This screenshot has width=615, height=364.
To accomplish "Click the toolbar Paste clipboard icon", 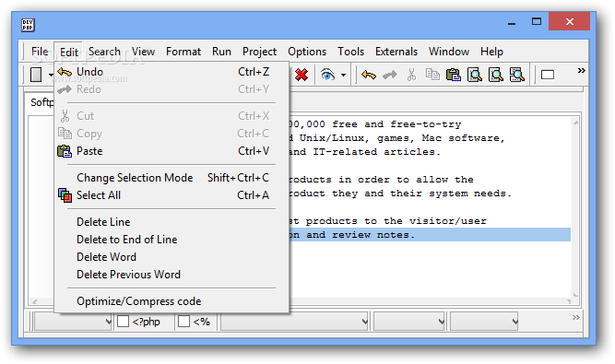I will [454, 75].
